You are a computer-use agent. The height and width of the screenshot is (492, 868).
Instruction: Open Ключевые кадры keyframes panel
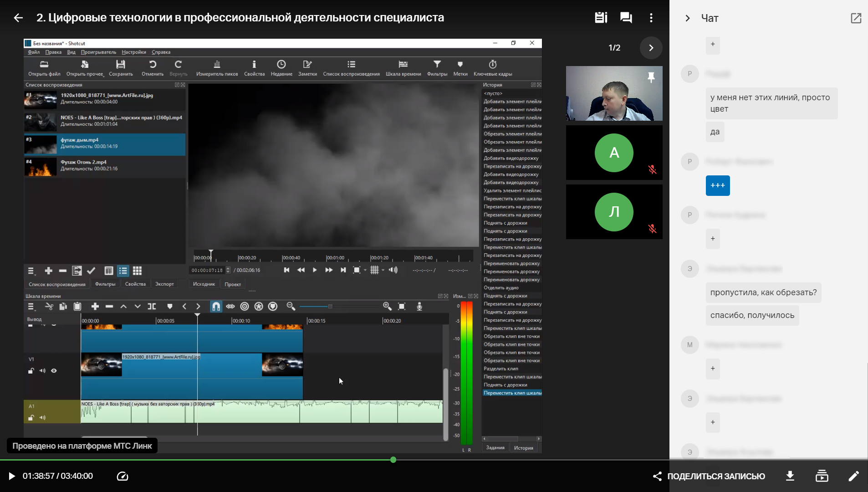(493, 68)
